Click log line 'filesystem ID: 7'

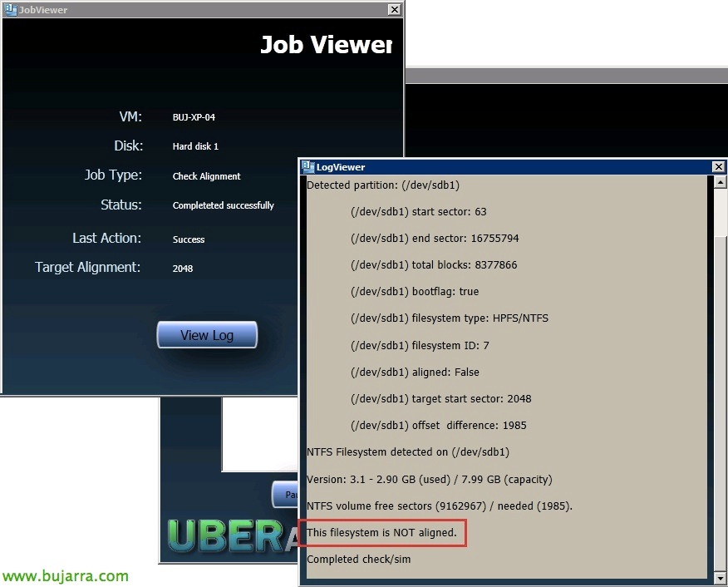[x=420, y=346]
